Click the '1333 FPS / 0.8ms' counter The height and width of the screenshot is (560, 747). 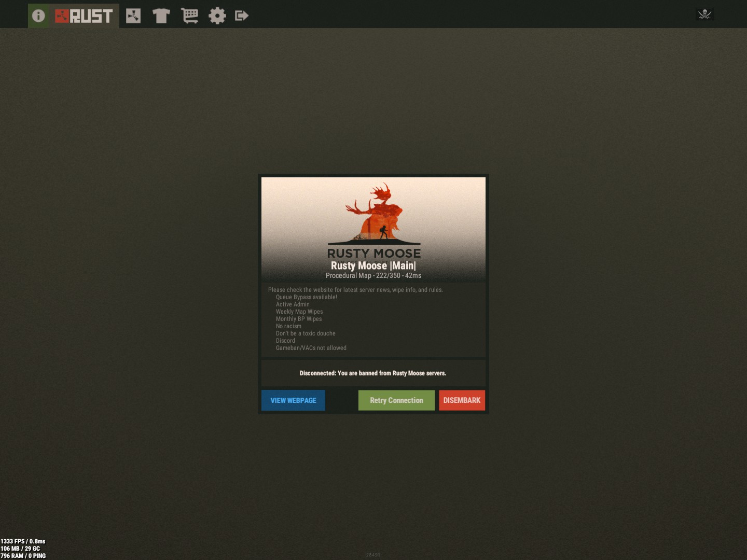pos(23,541)
